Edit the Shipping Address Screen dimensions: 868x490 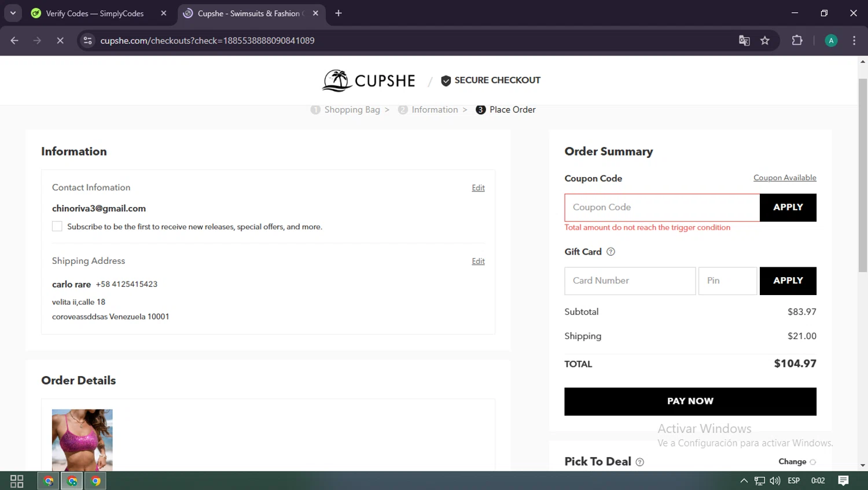(479, 261)
